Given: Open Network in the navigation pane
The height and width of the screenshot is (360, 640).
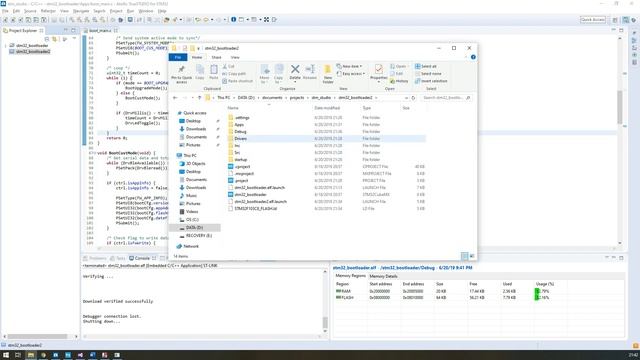Looking at the screenshot, I should click(x=191, y=247).
